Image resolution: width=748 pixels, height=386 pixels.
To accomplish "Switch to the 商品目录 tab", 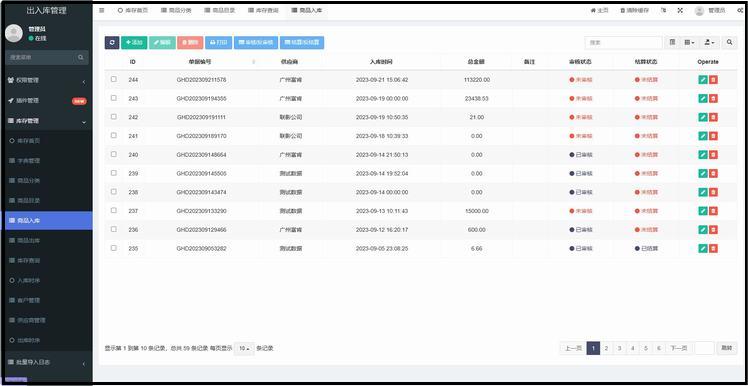I will coord(219,10).
